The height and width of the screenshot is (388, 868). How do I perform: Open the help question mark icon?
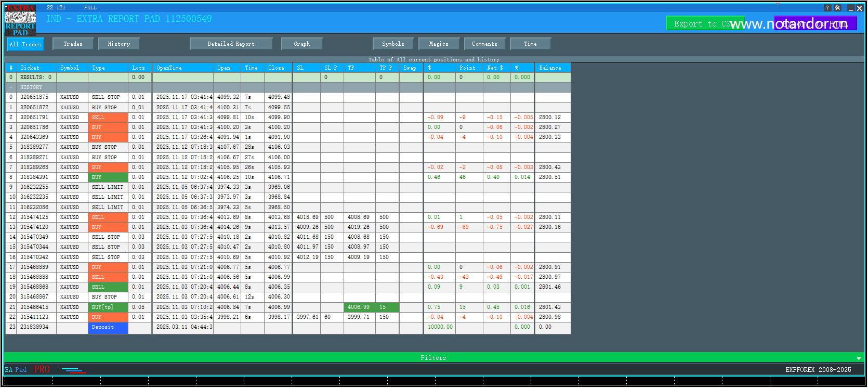(827, 8)
